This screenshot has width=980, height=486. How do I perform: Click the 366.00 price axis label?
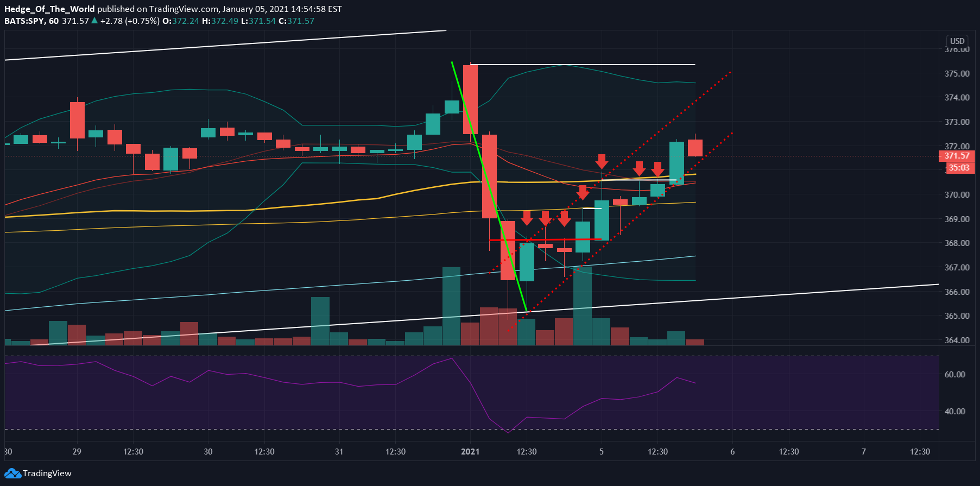(957, 292)
